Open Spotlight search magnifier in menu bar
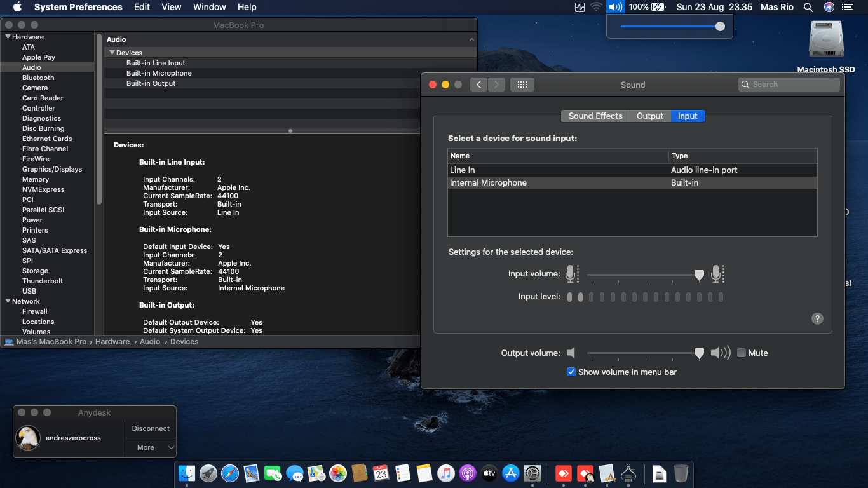The width and height of the screenshot is (868, 488). 808,7
